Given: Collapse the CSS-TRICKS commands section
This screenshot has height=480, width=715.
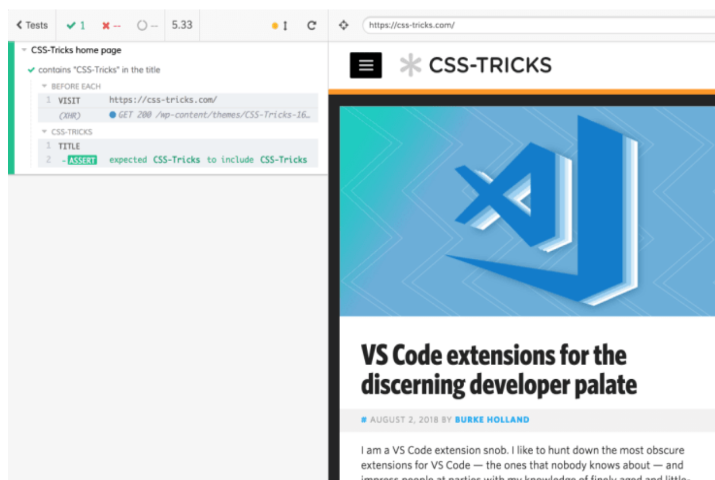Looking at the screenshot, I should coord(45,131).
